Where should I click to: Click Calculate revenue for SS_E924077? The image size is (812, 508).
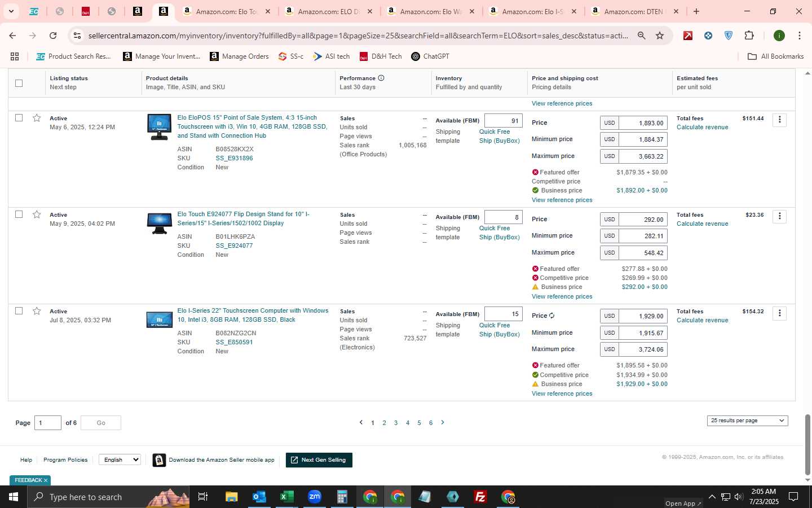tap(702, 224)
